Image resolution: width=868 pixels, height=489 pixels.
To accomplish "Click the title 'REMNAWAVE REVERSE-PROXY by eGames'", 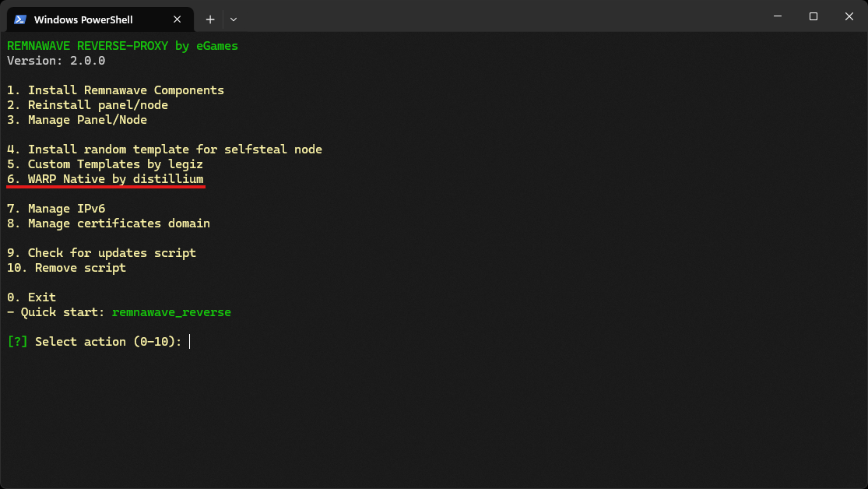I will pos(122,46).
